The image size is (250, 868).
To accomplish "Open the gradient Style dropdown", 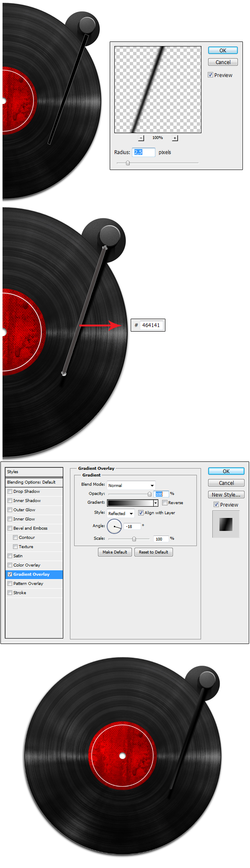I will (x=121, y=513).
